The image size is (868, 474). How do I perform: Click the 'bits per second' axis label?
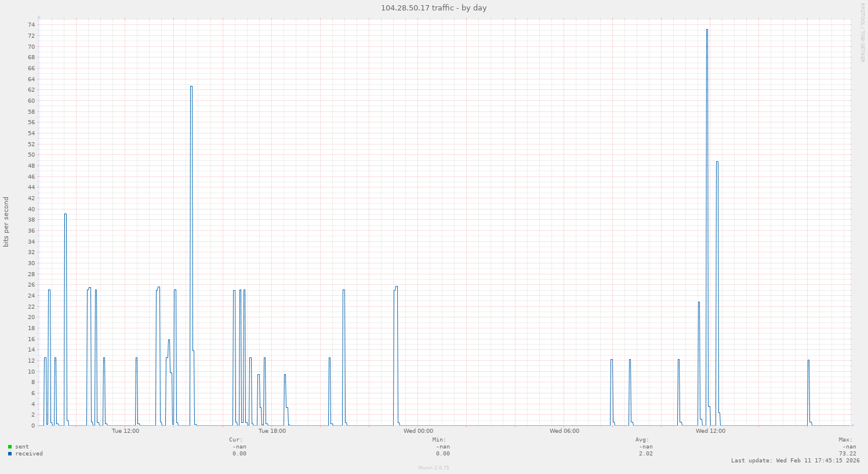[6, 222]
